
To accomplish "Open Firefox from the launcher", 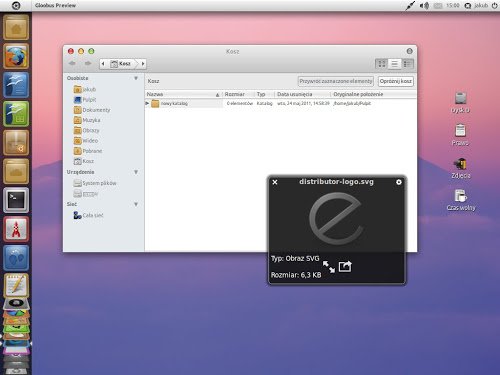I will [x=16, y=56].
